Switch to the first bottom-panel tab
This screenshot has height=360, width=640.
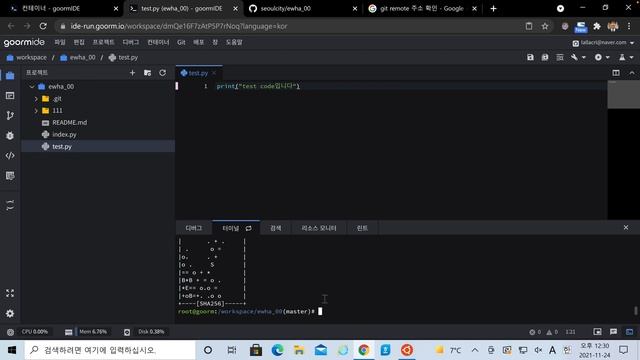[193, 228]
